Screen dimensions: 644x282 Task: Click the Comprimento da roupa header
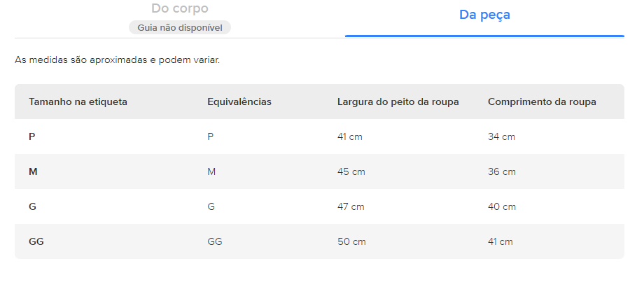pos(542,101)
